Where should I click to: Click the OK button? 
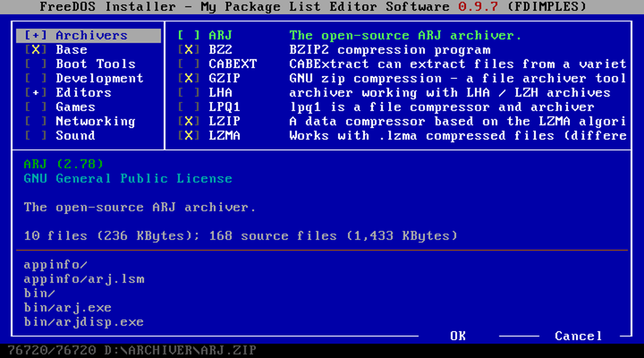point(458,336)
